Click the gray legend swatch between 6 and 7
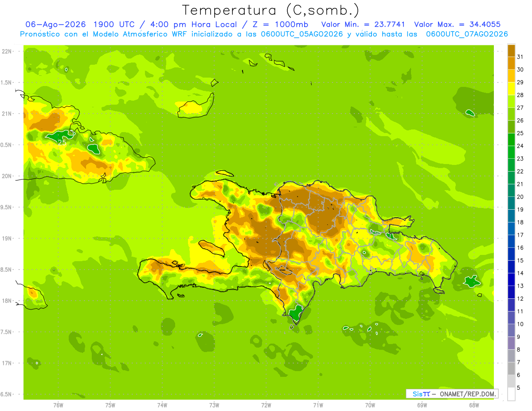 click(x=511, y=368)
